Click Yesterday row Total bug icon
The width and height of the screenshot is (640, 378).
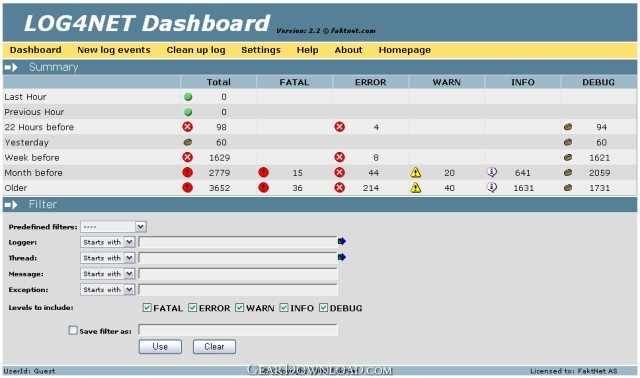188,142
